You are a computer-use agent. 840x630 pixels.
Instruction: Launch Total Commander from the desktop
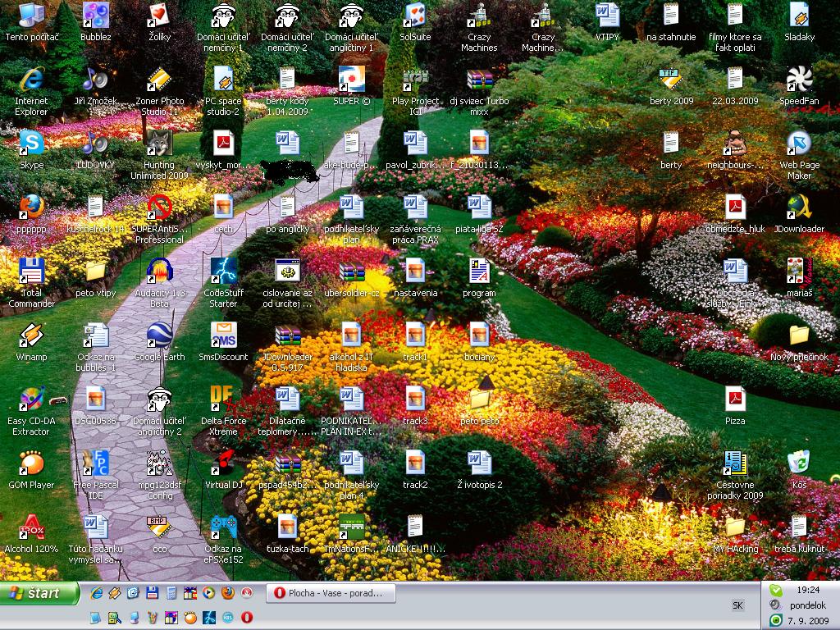[31, 271]
